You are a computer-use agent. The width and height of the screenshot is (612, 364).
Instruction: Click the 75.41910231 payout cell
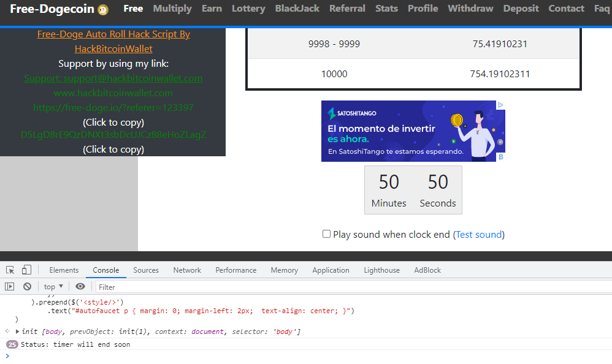pos(500,44)
